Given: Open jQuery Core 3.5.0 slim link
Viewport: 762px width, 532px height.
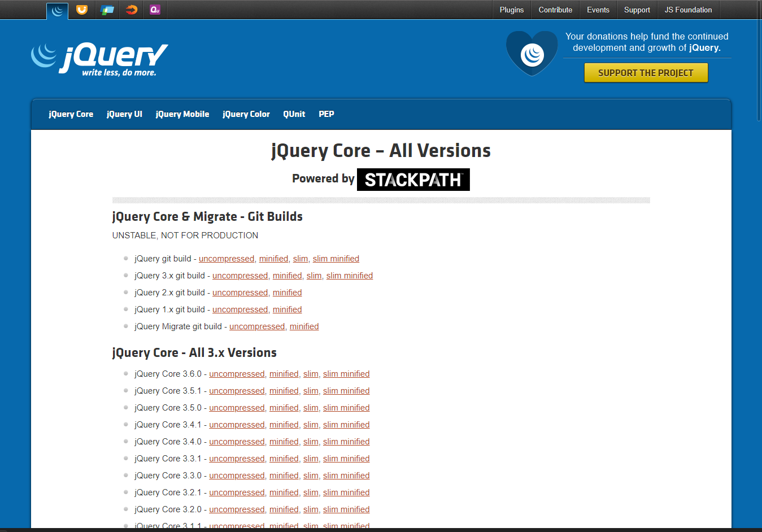Looking at the screenshot, I should coord(311,408).
